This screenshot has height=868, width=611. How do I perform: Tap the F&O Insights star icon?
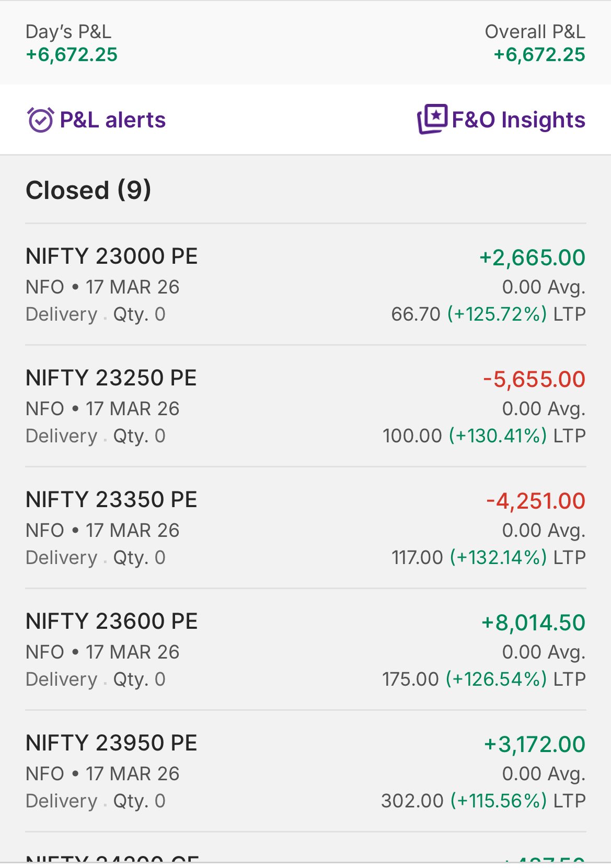(x=432, y=119)
